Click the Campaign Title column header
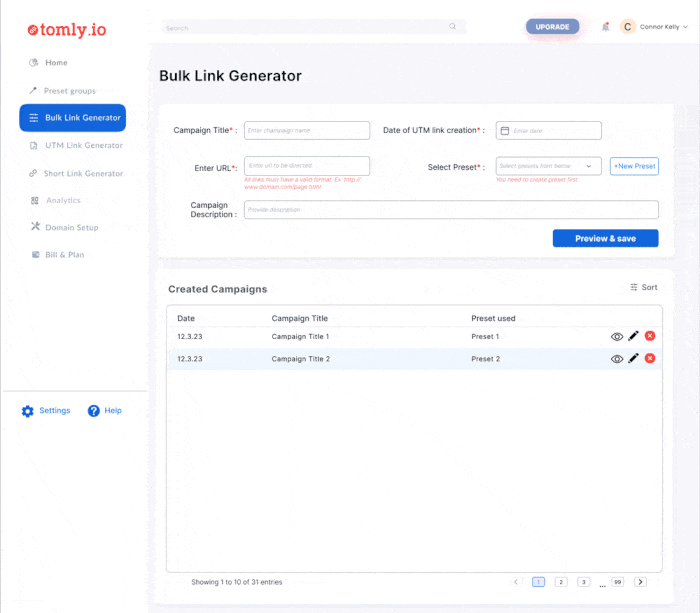 click(300, 318)
